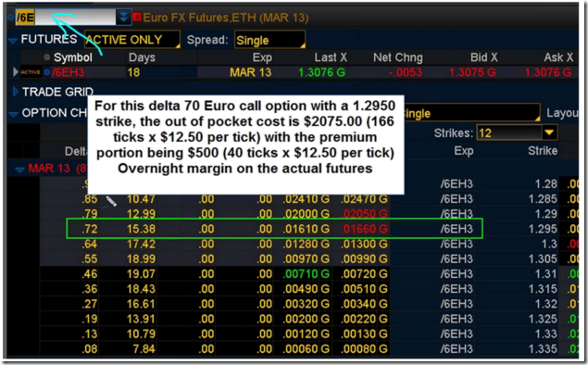Click bid .02410 G for 1.285 strike
The image size is (588, 365).
click(x=306, y=199)
